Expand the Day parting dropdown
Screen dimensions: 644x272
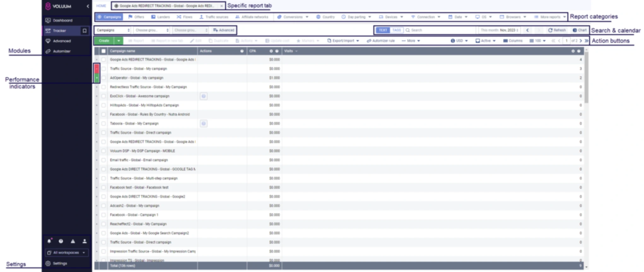[x=356, y=17]
